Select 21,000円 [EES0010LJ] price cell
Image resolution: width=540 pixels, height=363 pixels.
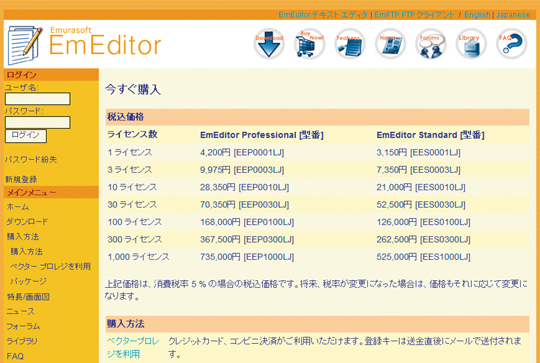click(x=421, y=187)
